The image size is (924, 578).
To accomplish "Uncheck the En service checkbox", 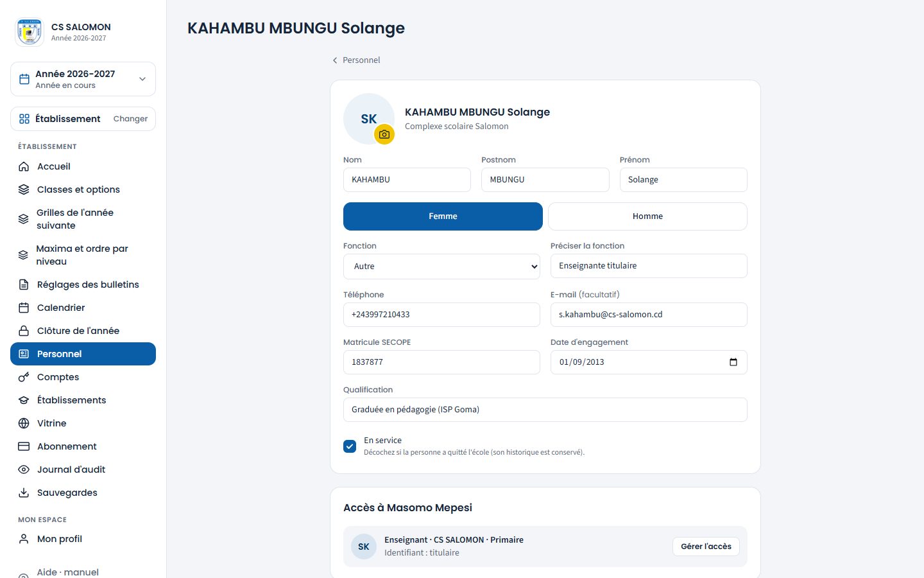I will pos(350,446).
